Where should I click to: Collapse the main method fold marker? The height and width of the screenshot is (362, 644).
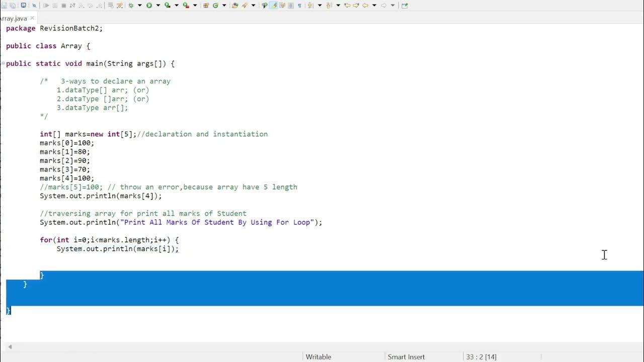click(x=3, y=63)
